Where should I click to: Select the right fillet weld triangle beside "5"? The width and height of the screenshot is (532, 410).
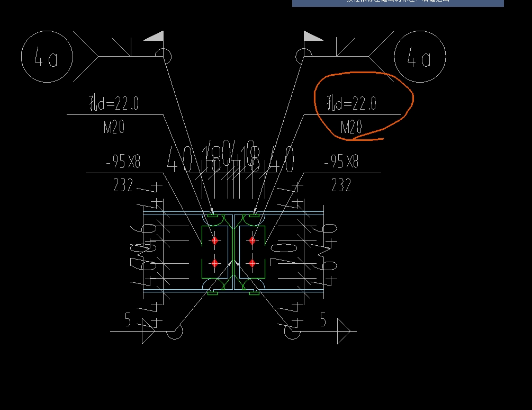[x=344, y=331]
